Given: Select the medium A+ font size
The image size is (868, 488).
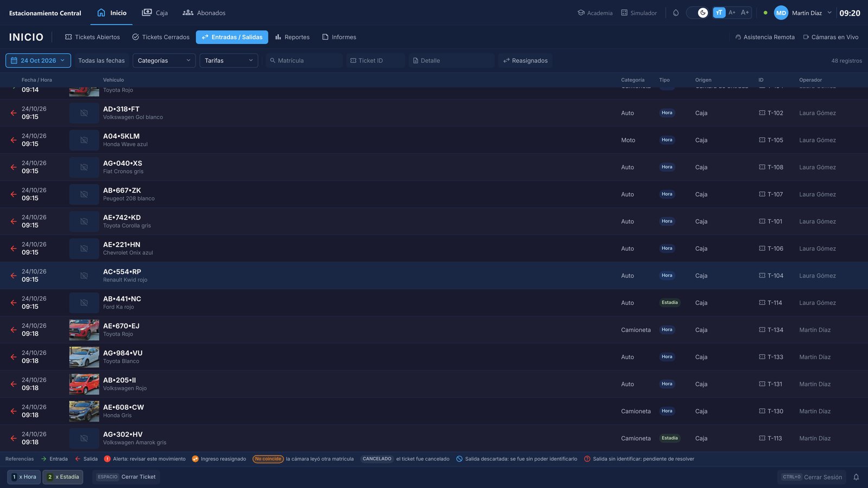Looking at the screenshot, I should point(732,12).
